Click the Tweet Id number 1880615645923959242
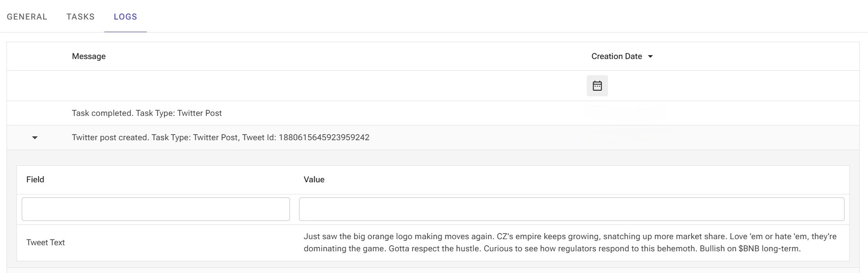The width and height of the screenshot is (868, 273). [x=324, y=138]
